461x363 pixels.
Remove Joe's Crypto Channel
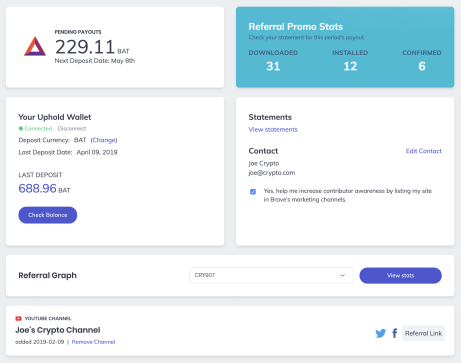pos(93,342)
